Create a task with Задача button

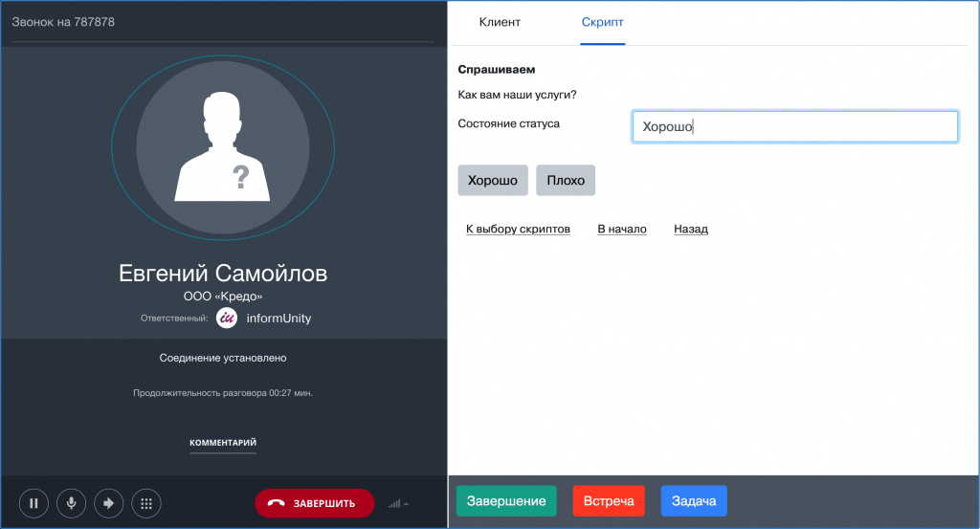pos(694,501)
